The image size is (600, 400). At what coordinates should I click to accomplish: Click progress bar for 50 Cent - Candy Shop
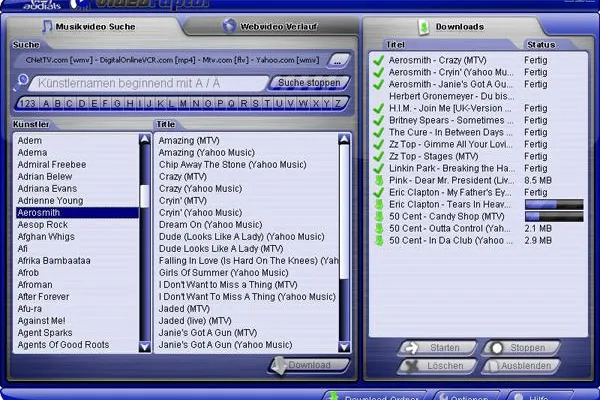(x=554, y=216)
